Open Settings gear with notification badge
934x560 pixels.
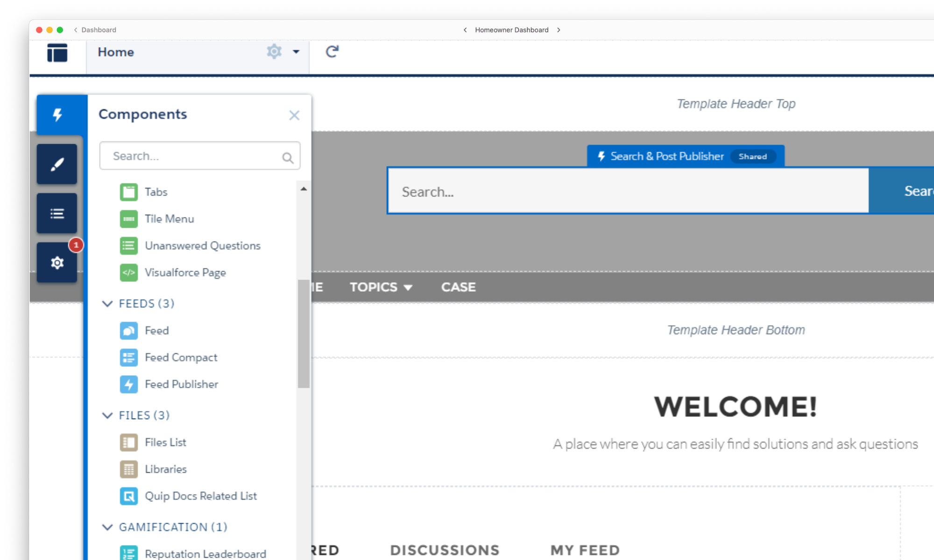click(57, 262)
